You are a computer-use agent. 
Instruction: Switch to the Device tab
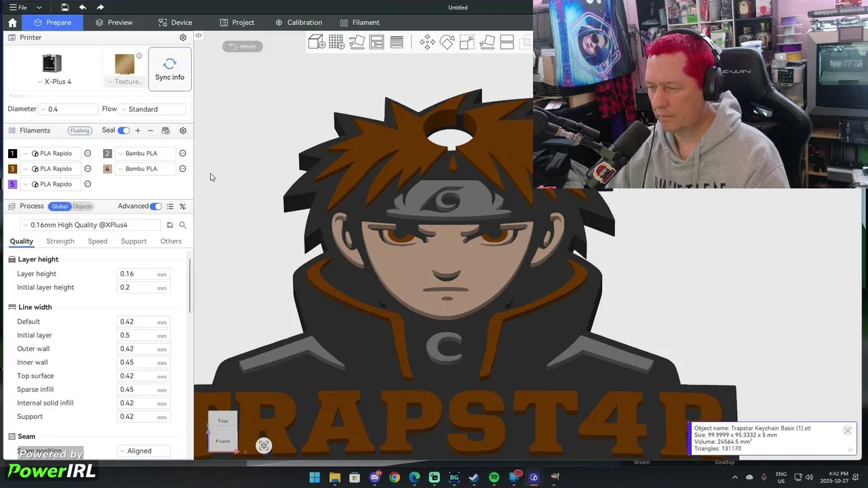click(x=175, y=22)
